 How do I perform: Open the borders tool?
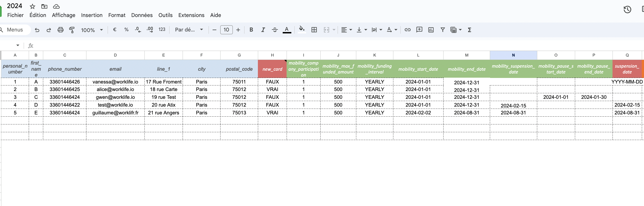coord(314,30)
